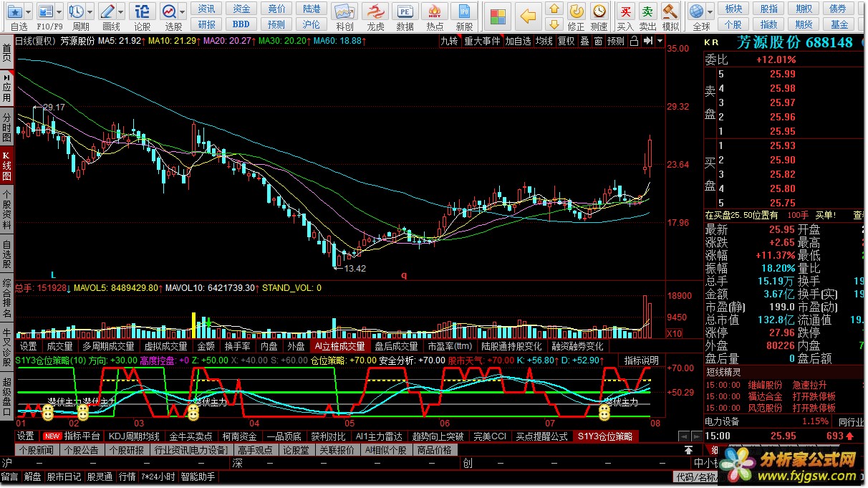Toggle 预测 forecast in chart toolbar
The width and height of the screenshot is (868, 488).
(x=615, y=41)
